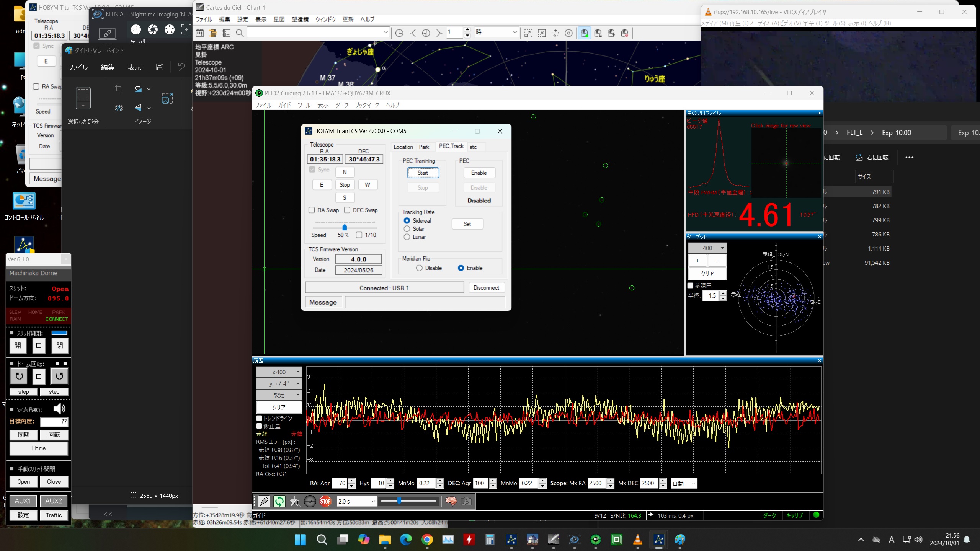
Task: Switch to Location tab in TitanTCS
Action: coord(403,147)
